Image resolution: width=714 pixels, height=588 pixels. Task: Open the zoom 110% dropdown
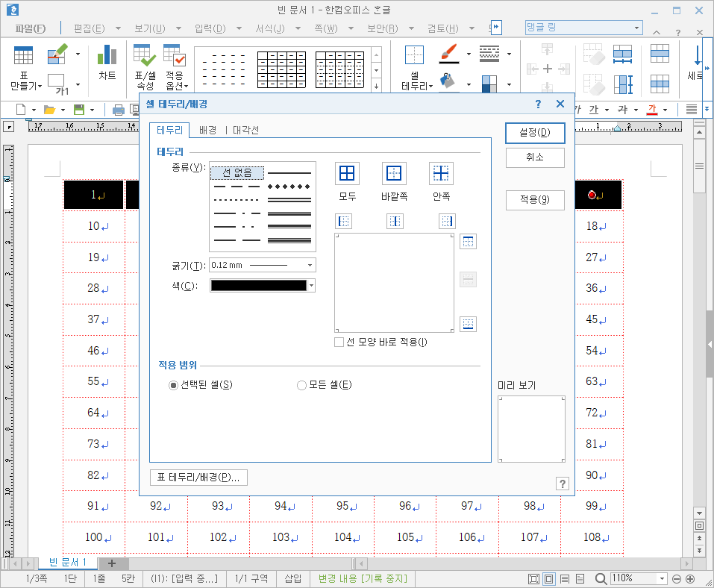point(662,578)
